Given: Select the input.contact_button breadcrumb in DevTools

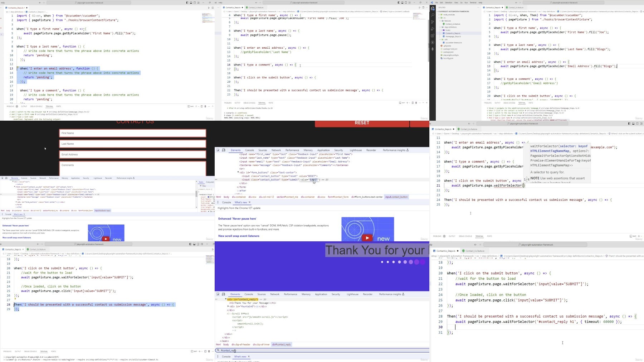Looking at the screenshot, I should [x=396, y=197].
